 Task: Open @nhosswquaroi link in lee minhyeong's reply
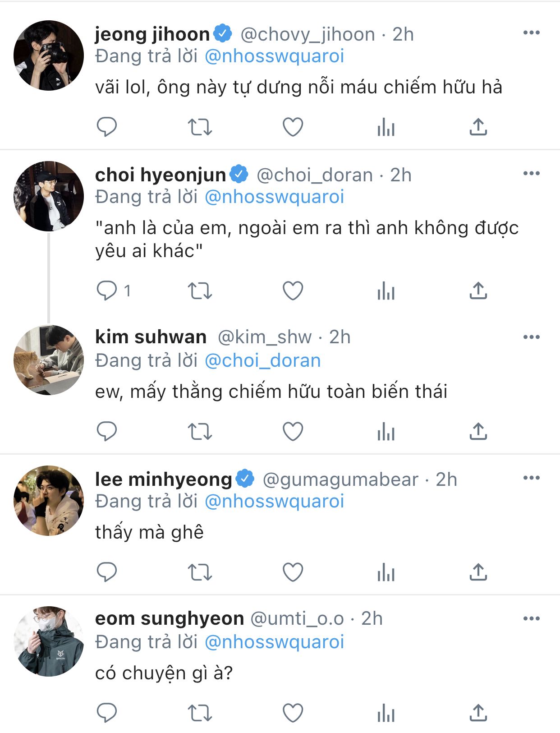[274, 501]
